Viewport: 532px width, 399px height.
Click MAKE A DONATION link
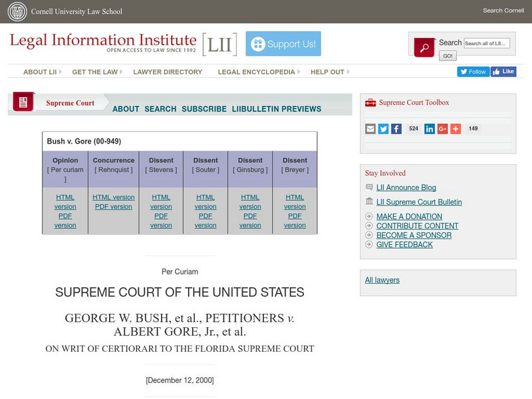click(409, 217)
